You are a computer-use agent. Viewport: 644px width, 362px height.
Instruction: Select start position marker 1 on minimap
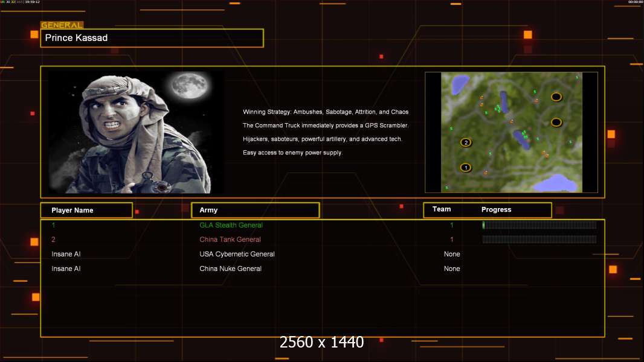click(x=465, y=167)
